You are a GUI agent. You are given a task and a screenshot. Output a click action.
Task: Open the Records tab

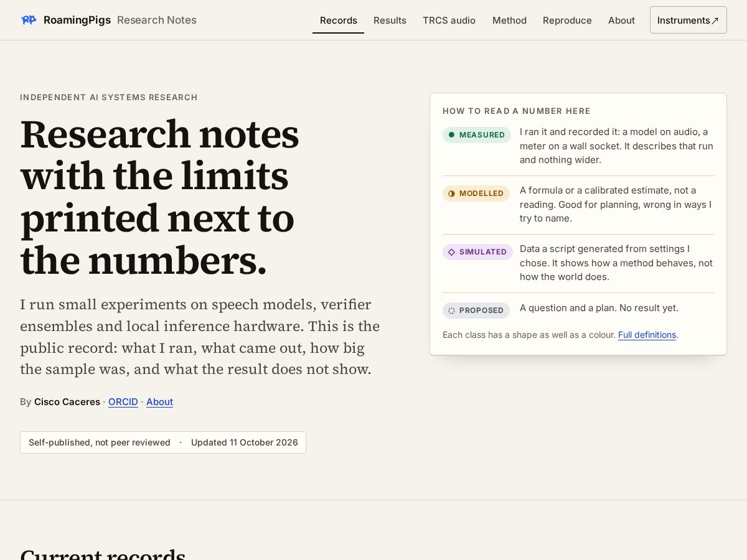pyautogui.click(x=338, y=21)
